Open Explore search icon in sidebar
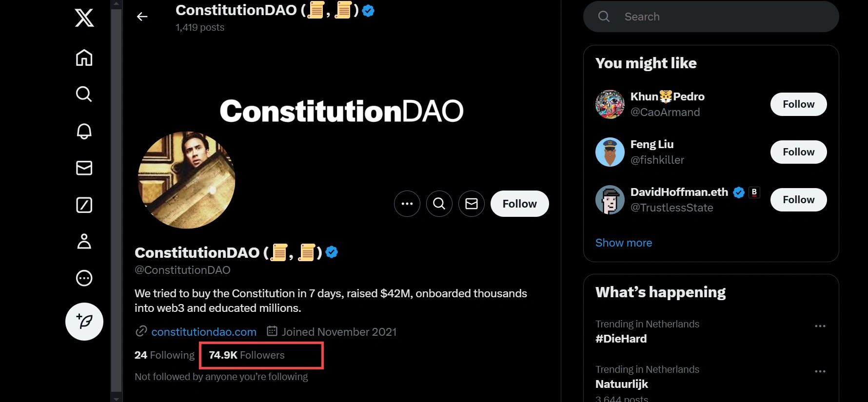The height and width of the screenshot is (402, 868). click(x=84, y=94)
